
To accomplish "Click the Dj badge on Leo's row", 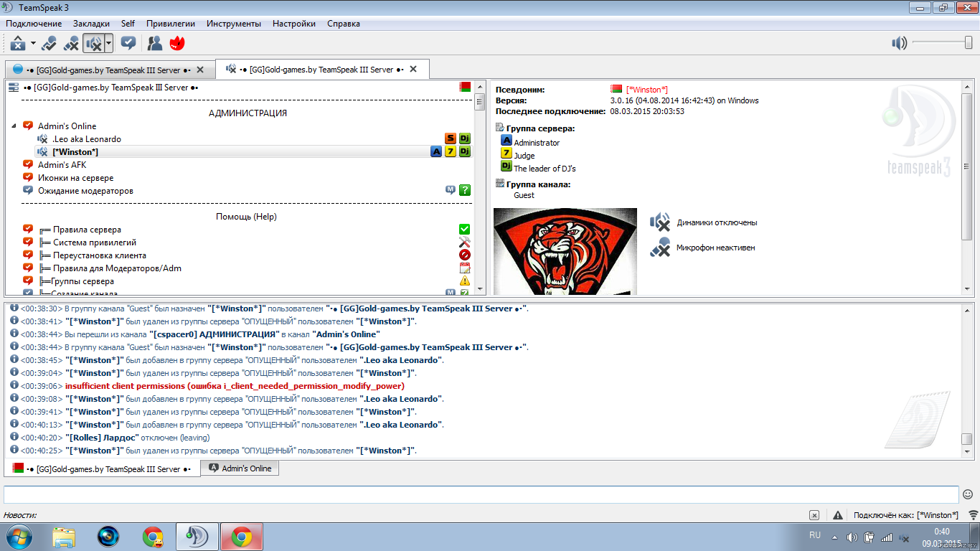I will 465,138.
